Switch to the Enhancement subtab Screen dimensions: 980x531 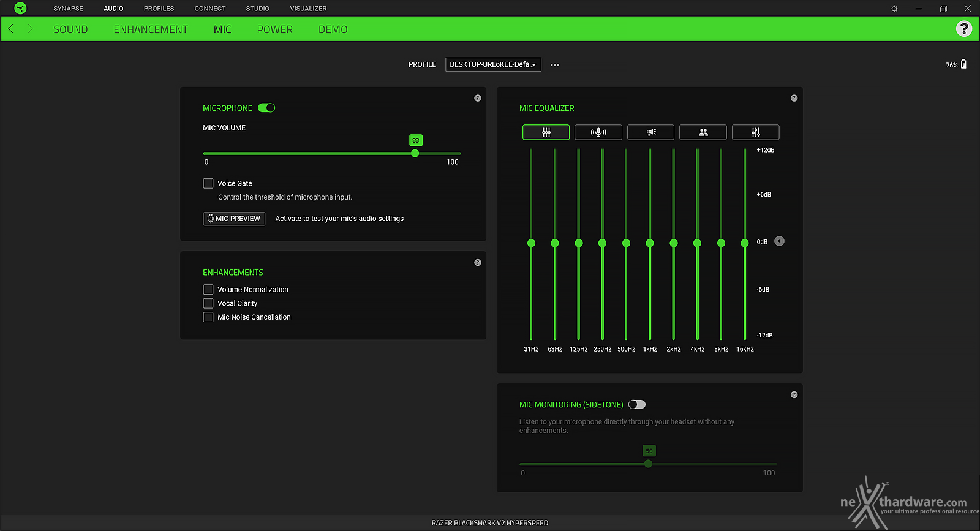click(151, 29)
